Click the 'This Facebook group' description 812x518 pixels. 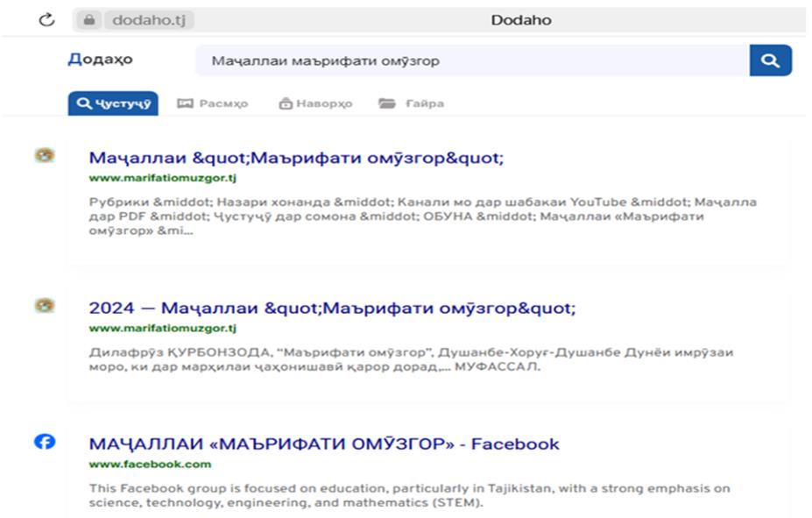tap(409, 495)
